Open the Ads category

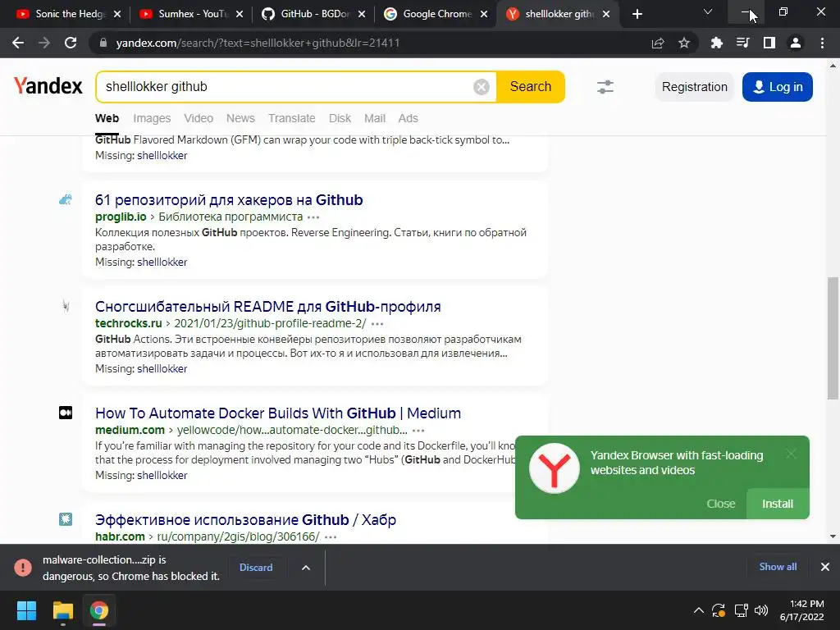click(408, 118)
